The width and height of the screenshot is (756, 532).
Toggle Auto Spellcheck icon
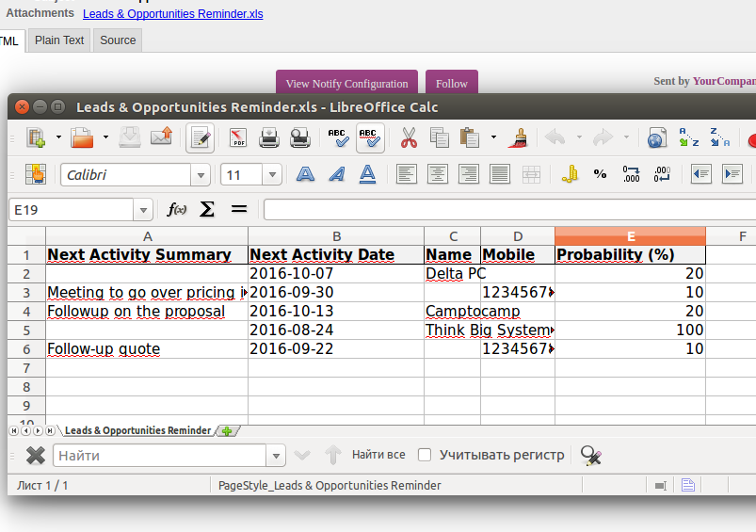pyautogui.click(x=370, y=138)
